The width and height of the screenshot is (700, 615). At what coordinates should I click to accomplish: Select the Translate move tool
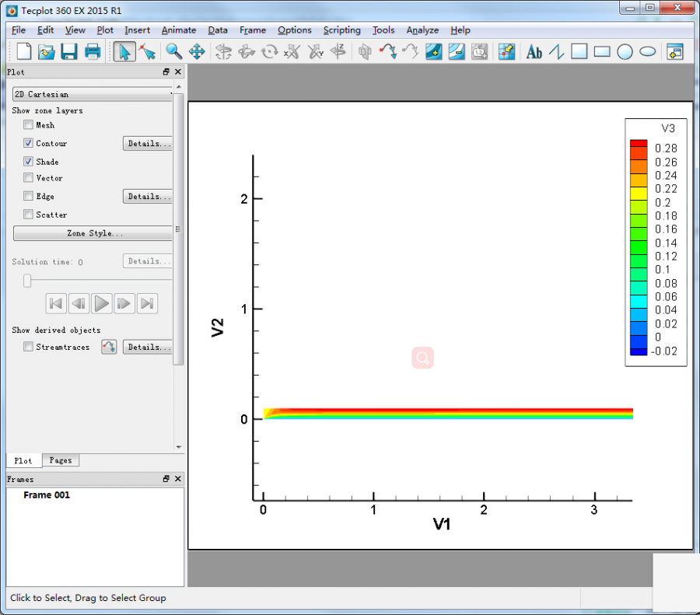click(197, 52)
